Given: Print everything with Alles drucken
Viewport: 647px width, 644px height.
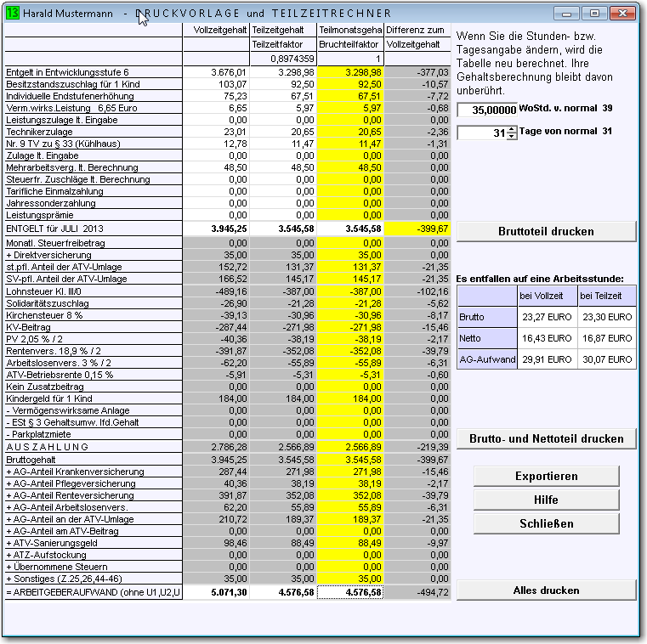Looking at the screenshot, I should pos(546,590).
